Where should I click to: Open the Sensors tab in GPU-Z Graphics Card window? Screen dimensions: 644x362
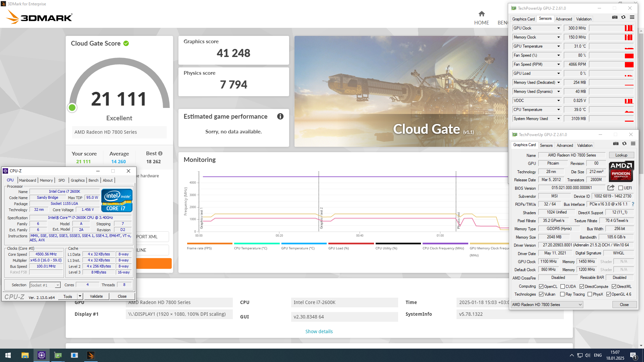click(x=546, y=145)
